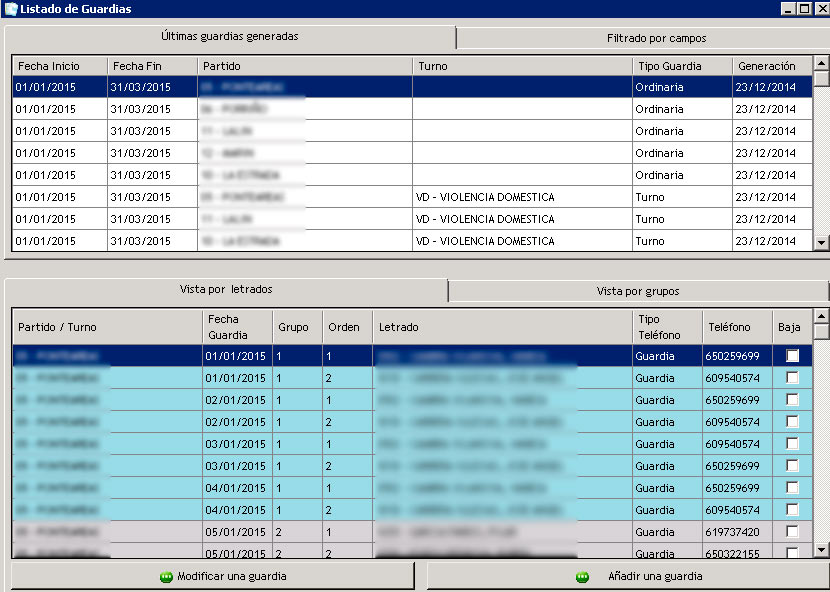Check Baja box for phone 650259699 first row

pos(793,356)
